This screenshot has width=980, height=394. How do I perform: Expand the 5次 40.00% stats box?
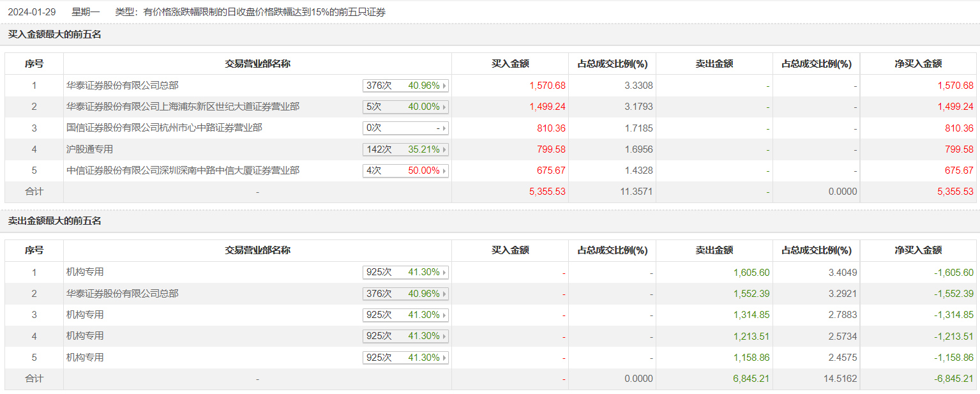[405, 107]
